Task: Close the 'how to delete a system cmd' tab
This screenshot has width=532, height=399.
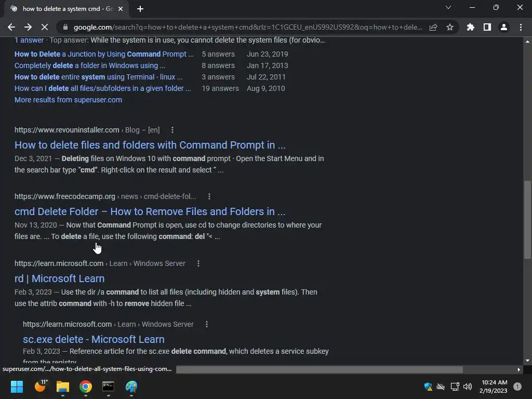Action: tap(121, 9)
